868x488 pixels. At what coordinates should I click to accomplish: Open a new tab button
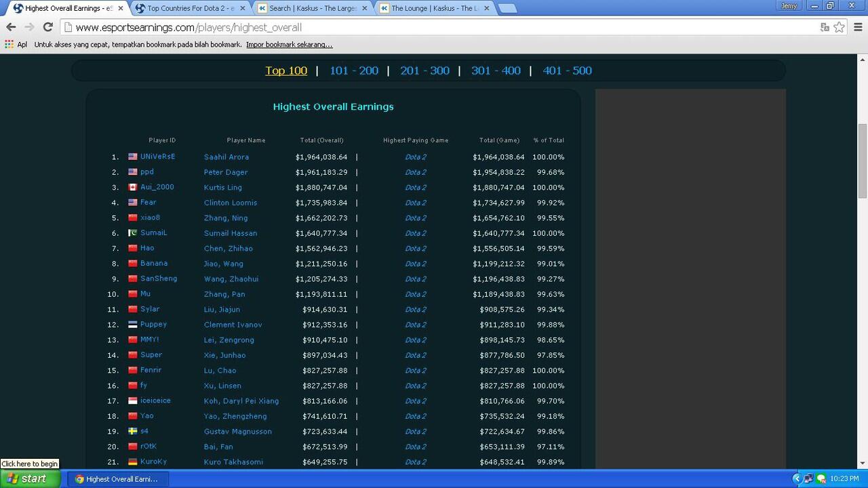click(507, 8)
